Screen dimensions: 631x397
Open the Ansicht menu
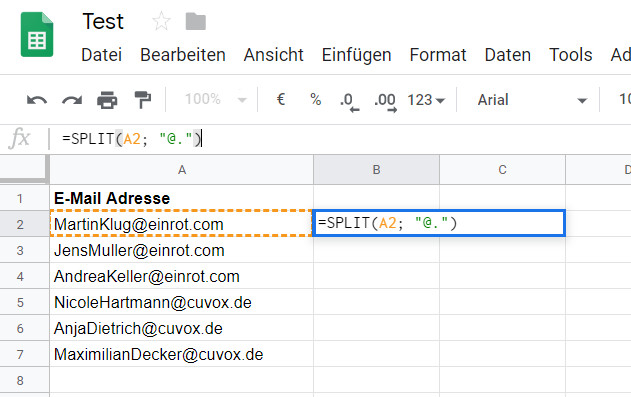tap(273, 55)
